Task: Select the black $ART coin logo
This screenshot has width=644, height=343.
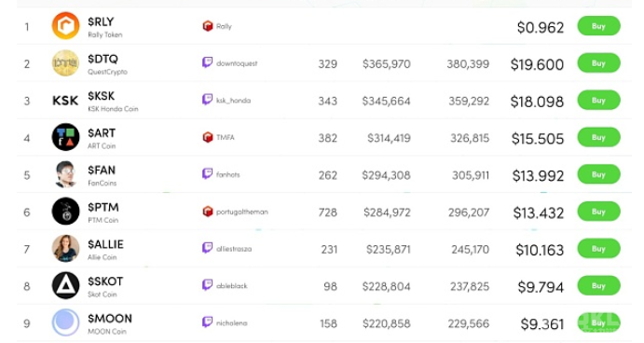Action: coord(65,137)
